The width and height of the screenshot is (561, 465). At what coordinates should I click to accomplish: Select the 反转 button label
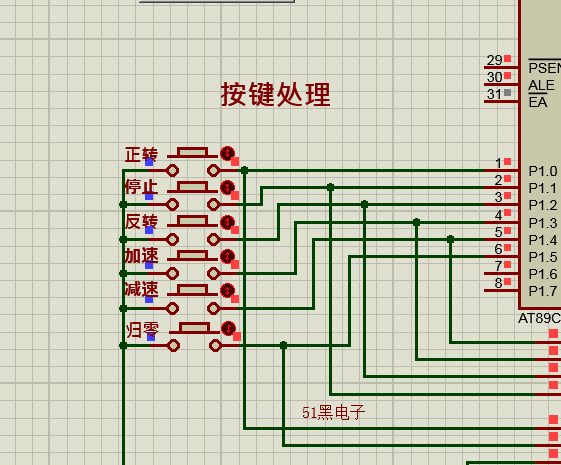(141, 221)
